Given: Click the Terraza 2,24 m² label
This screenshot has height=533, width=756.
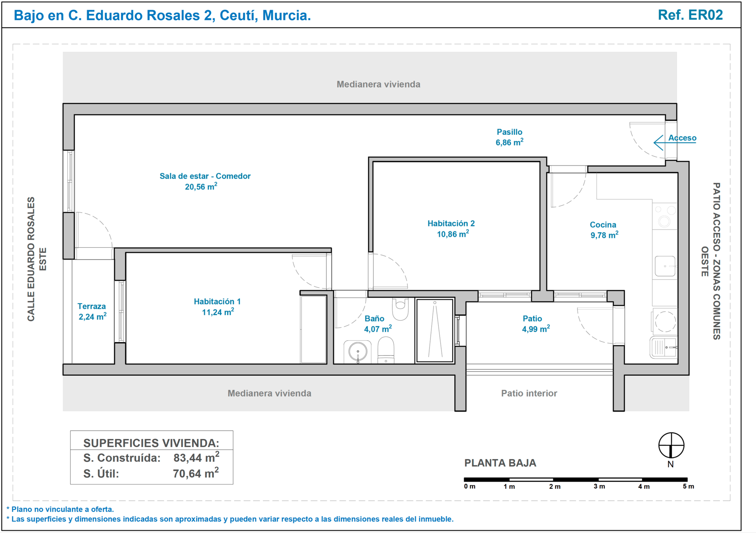Looking at the screenshot, I should [92, 312].
